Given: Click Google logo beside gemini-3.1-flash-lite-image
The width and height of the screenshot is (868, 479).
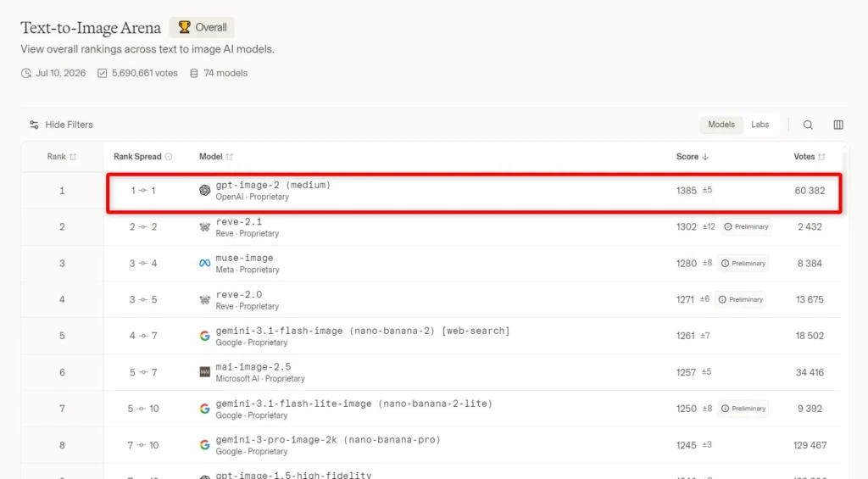Looking at the screenshot, I should (x=205, y=409).
